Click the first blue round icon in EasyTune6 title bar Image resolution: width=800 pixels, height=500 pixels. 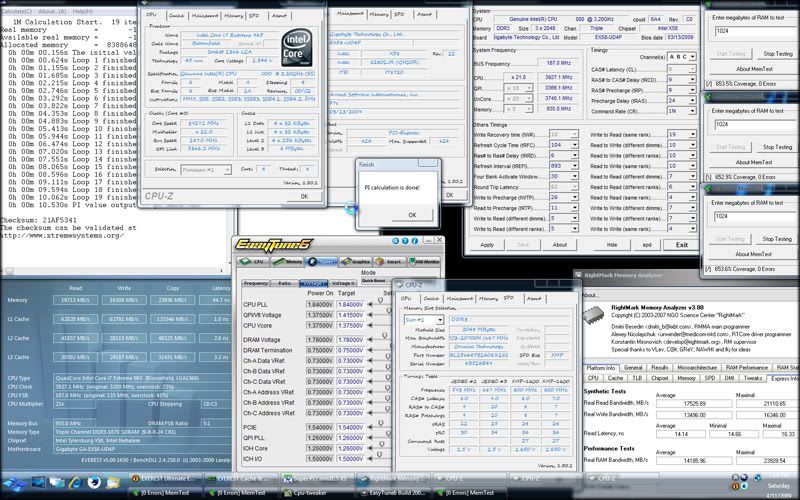(395, 240)
